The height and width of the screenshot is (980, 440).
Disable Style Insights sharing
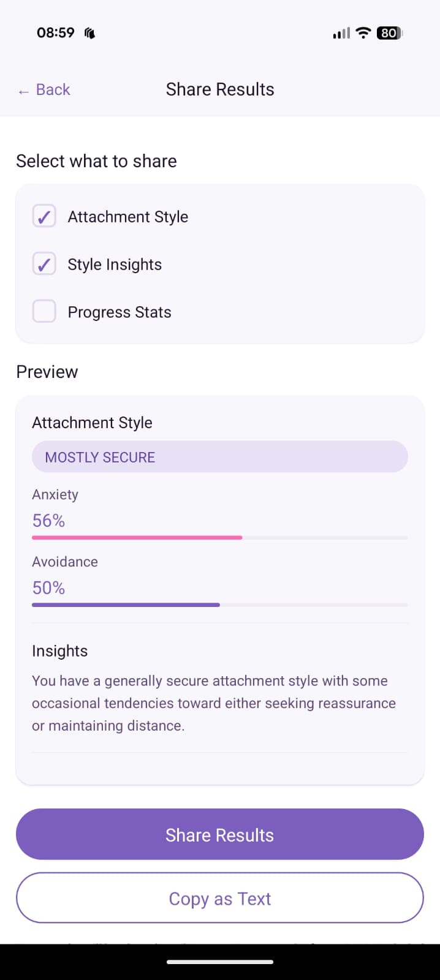(44, 263)
